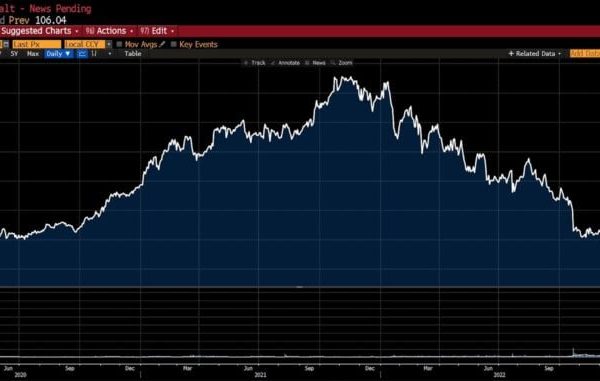
Task: Click the Dec axis label before 2021
Action: [x=130, y=369]
